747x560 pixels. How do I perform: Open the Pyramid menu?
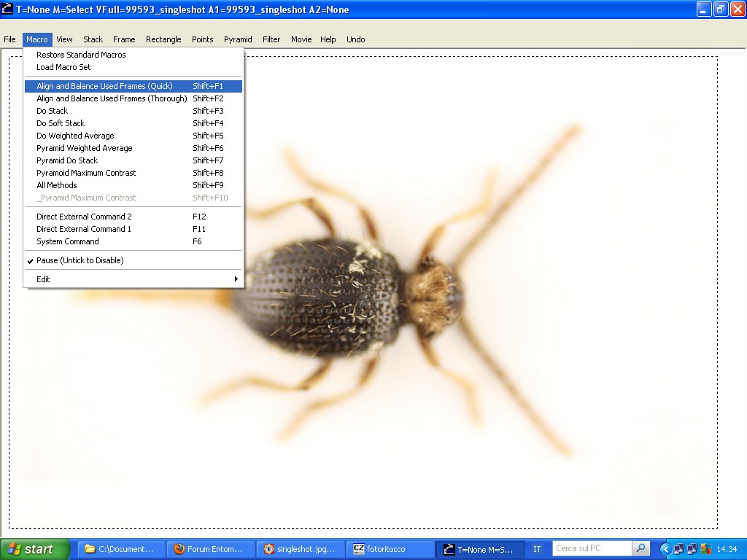[238, 39]
